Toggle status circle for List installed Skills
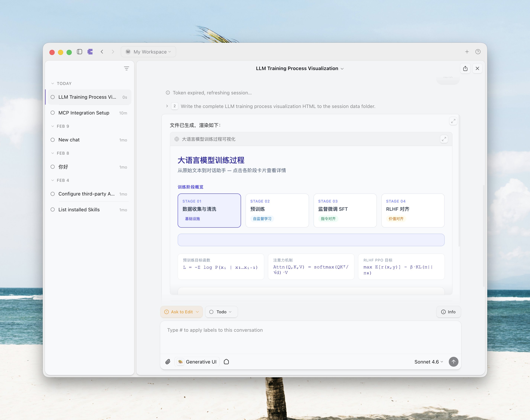Screen dimensions: 530x420 53,210
